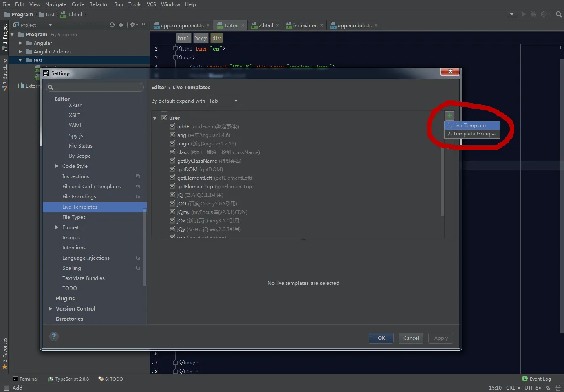Screen dimensions: 564x392
Task: Click the scroll from source target icon
Action: point(112,25)
